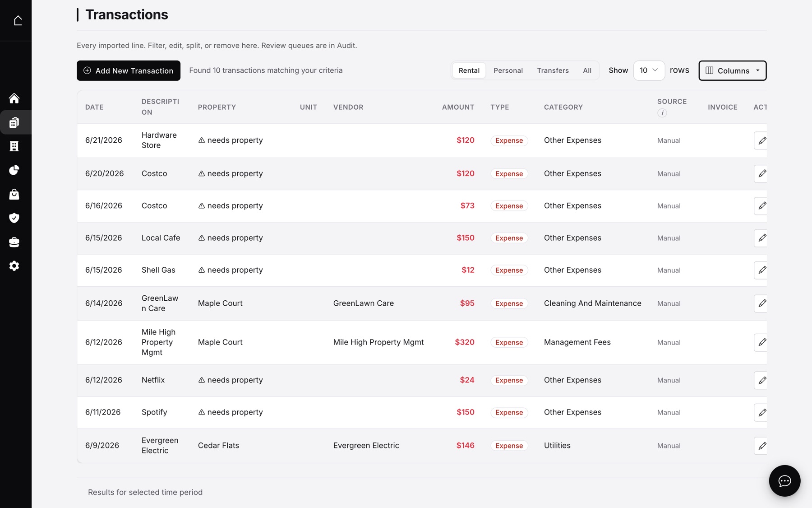Image resolution: width=812 pixels, height=508 pixels.
Task: Click Add New Transaction button
Action: pos(129,70)
